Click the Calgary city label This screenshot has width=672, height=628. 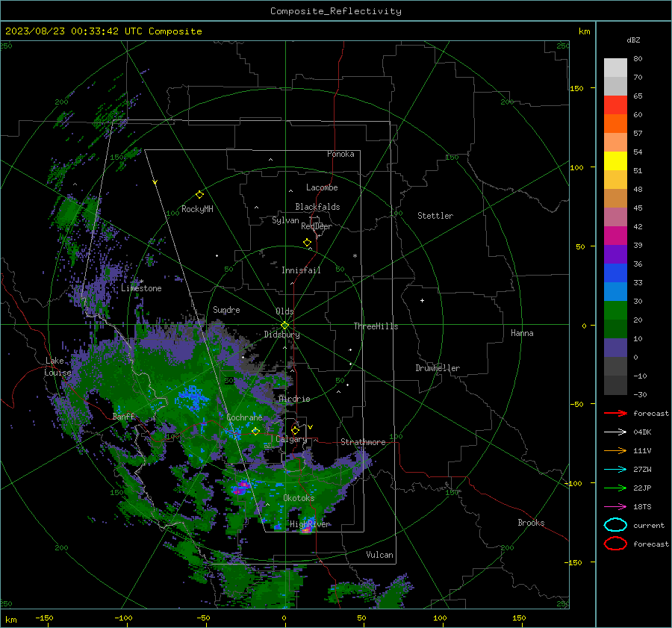pyautogui.click(x=291, y=439)
